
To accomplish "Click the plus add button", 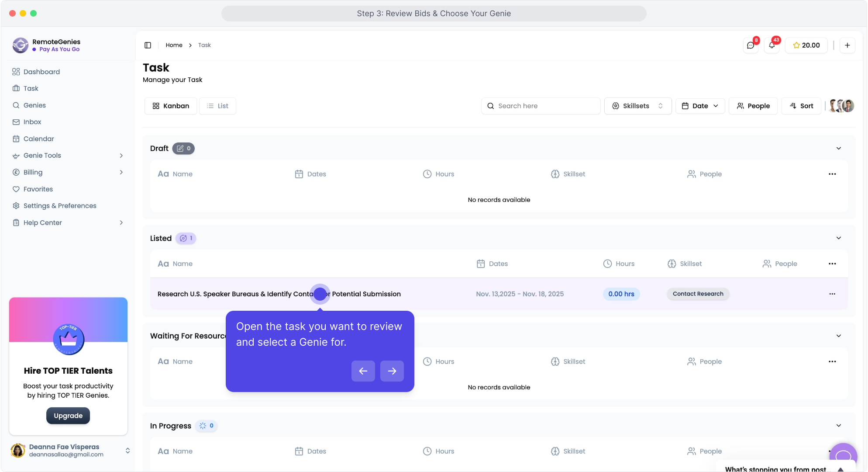I will point(847,45).
